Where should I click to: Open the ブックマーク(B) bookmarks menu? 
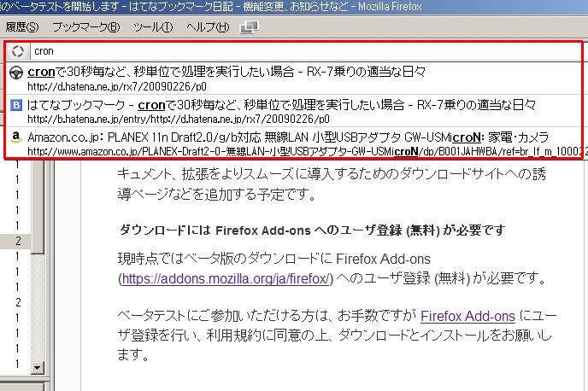tap(85, 27)
